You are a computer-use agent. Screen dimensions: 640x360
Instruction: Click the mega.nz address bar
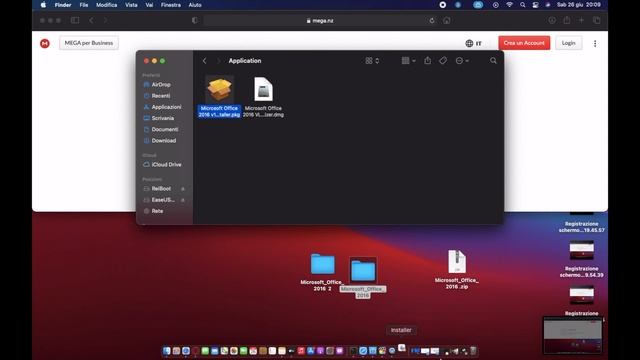pyautogui.click(x=320, y=20)
